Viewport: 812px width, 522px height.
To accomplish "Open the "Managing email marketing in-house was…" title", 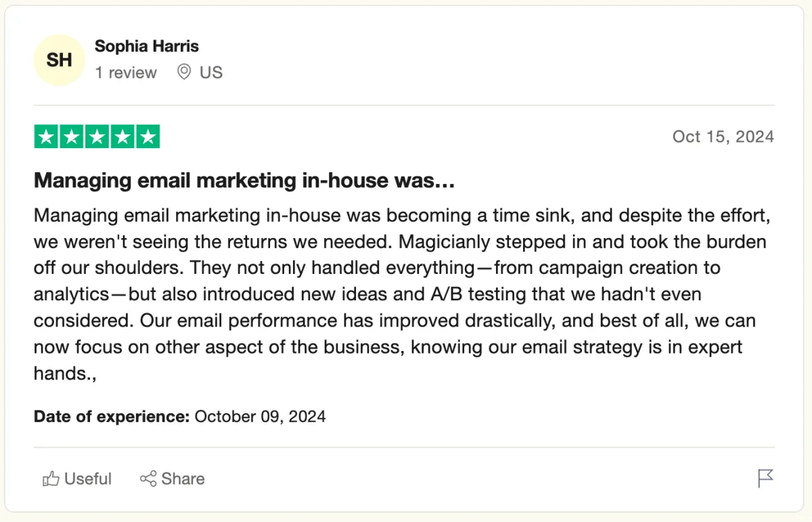I will click(244, 181).
